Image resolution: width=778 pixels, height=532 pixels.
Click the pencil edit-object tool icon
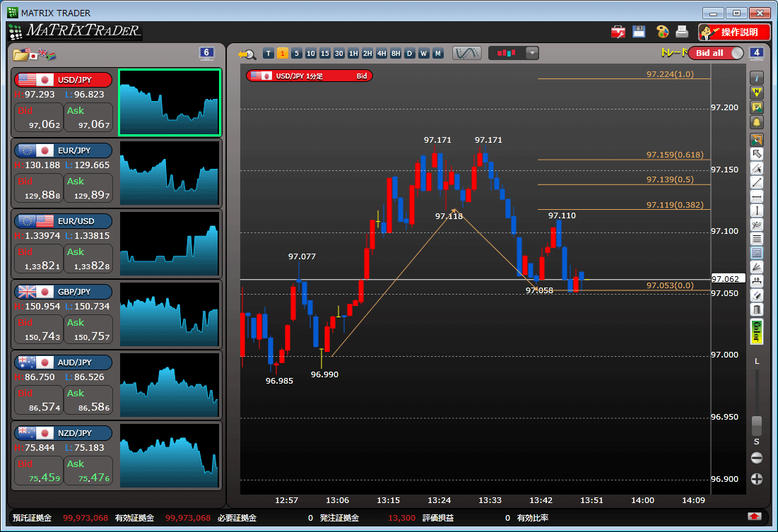(x=757, y=168)
